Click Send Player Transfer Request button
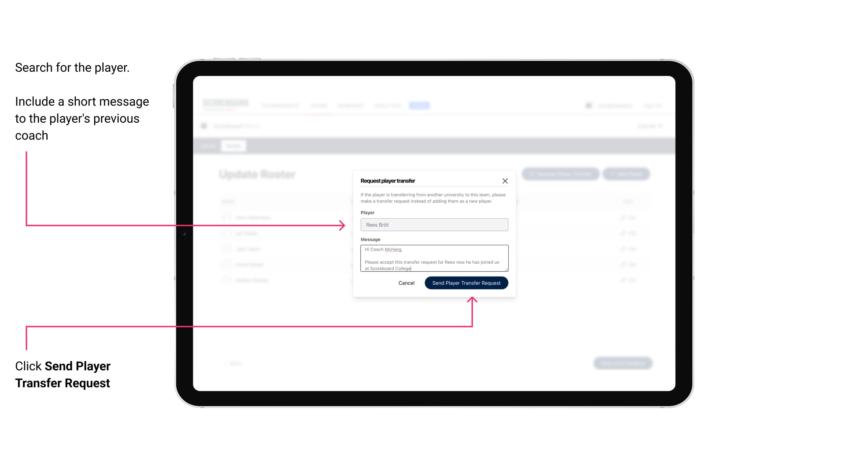Screen dimensions: 868x467 pos(466,282)
